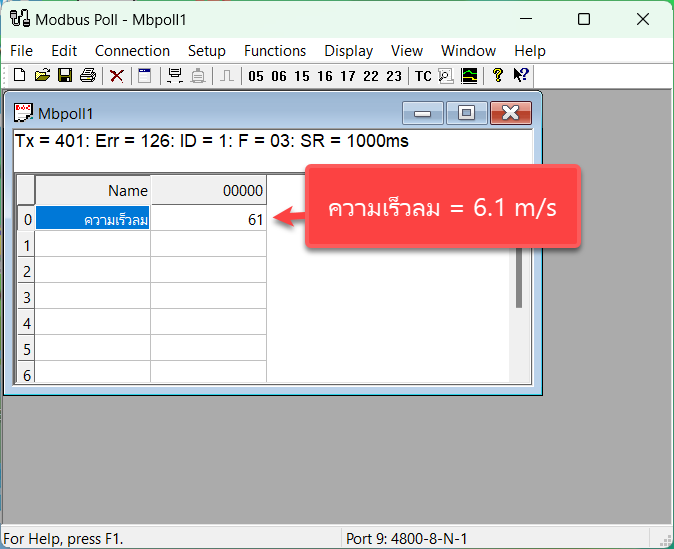Select function 23 read/write registers button
The image size is (674, 549).
point(394,76)
